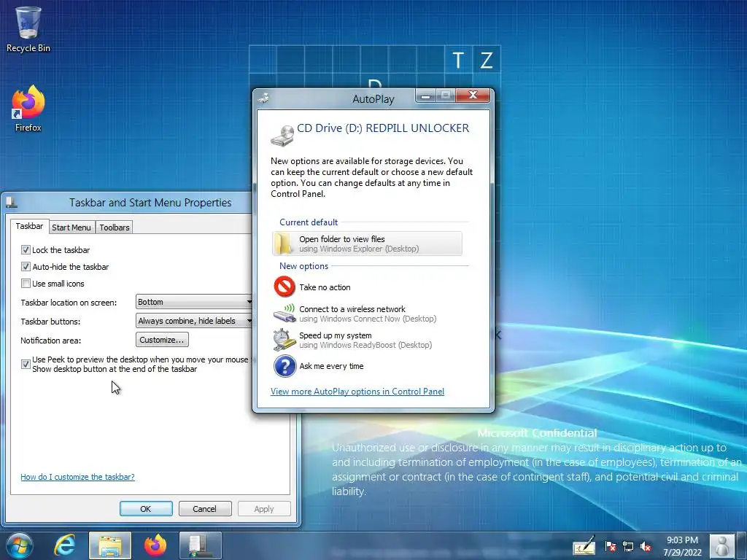
Task: Click the Taskbar Properties taskbar button
Action: [201, 545]
